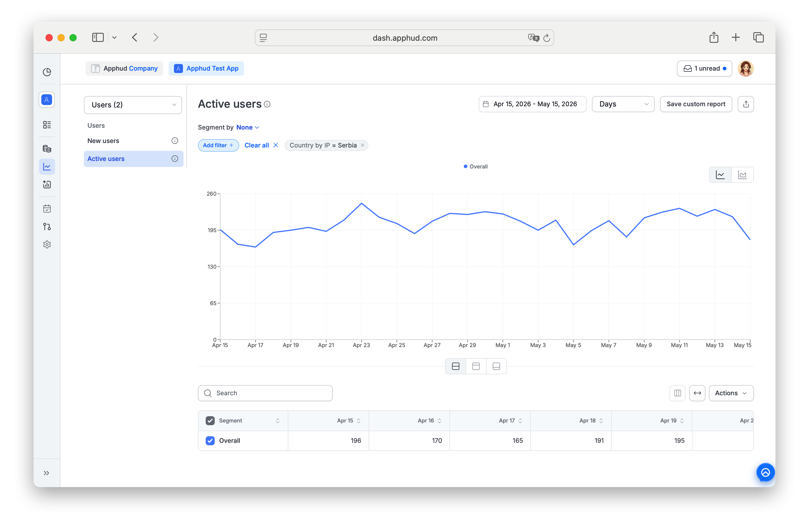Show chart-only layout

(x=476, y=366)
